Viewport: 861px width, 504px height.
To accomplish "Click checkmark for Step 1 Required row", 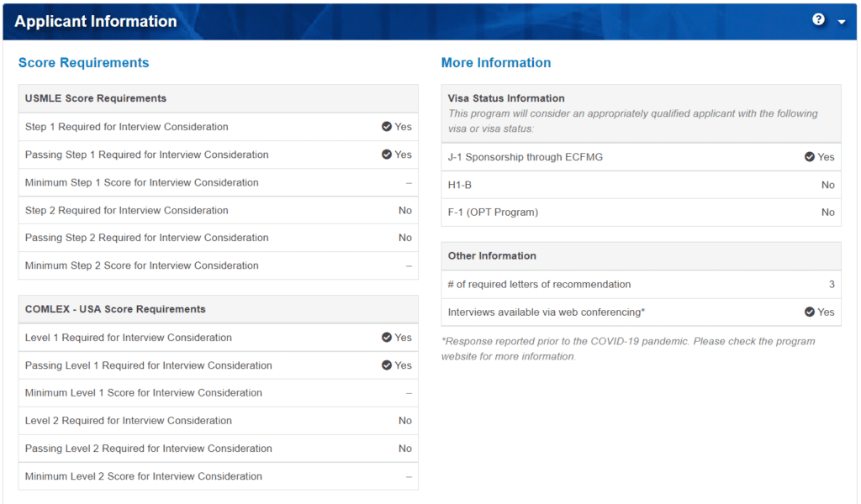I will (387, 127).
